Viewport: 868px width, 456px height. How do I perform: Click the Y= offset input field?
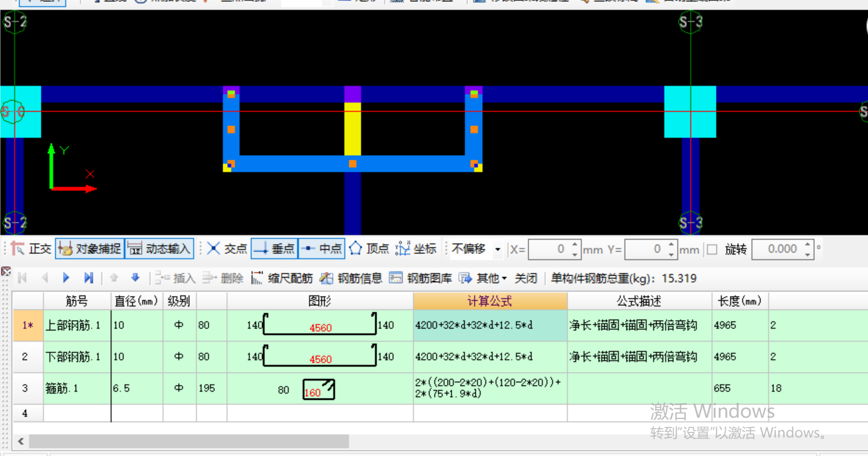coord(645,250)
